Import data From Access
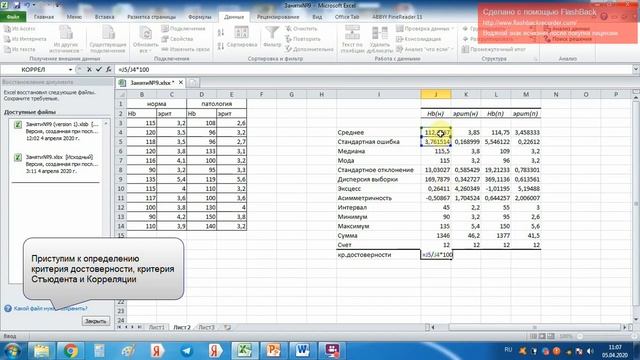The height and width of the screenshot is (360, 640). pos(20,29)
